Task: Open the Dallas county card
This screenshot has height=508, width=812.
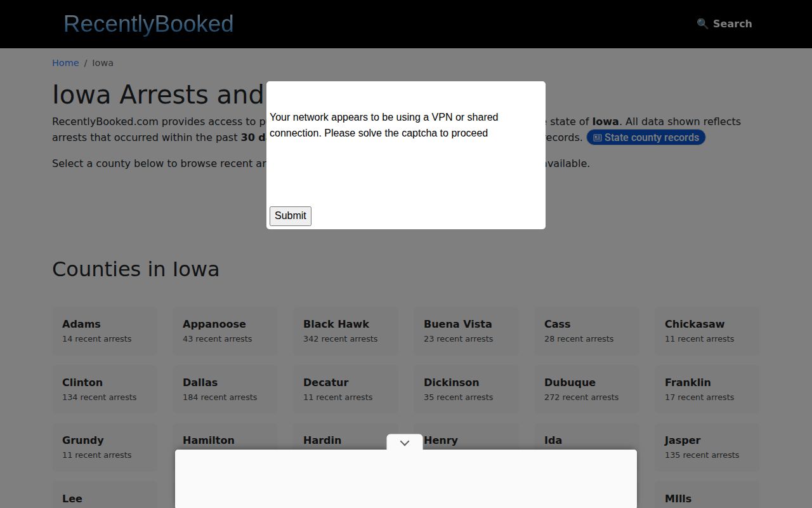Action: point(225,389)
